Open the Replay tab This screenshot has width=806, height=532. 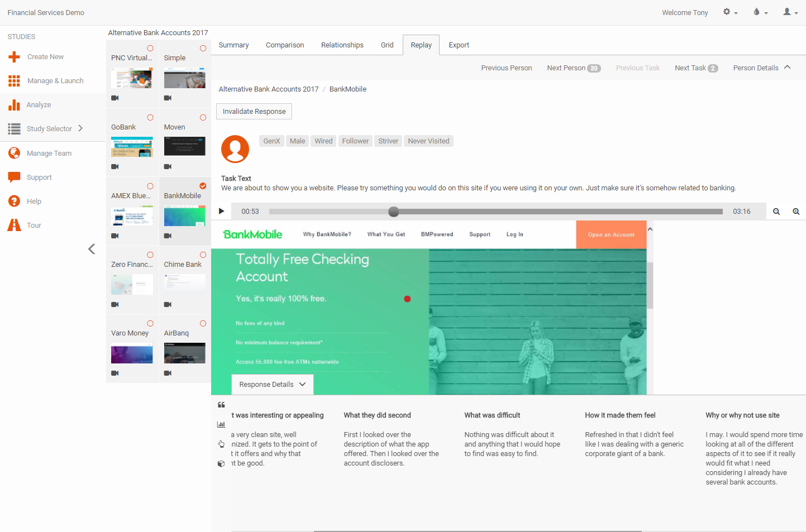pyautogui.click(x=421, y=45)
